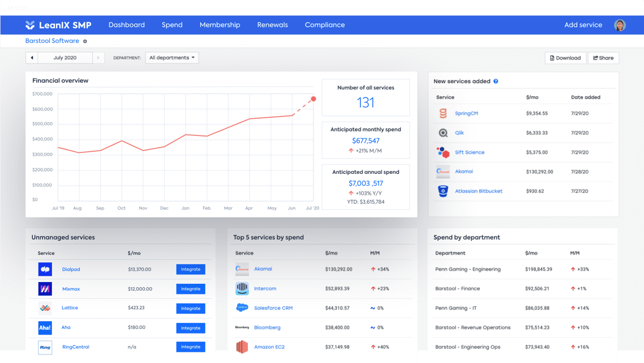Open settings gear next to Barstool Software

(85, 41)
